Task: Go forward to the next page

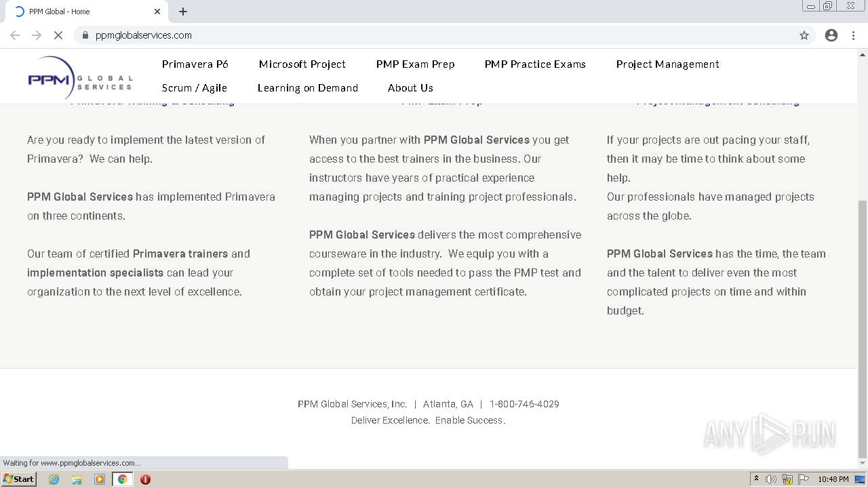Action: tap(37, 35)
